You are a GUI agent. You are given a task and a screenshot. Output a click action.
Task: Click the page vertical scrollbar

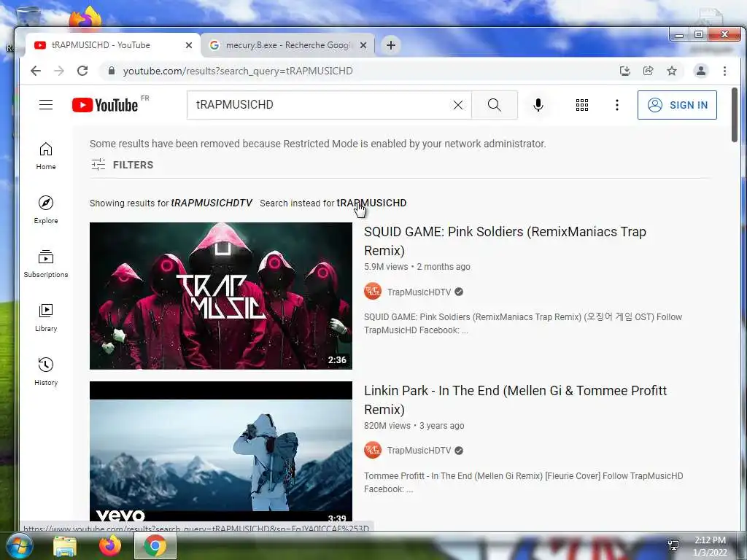pyautogui.click(x=734, y=115)
